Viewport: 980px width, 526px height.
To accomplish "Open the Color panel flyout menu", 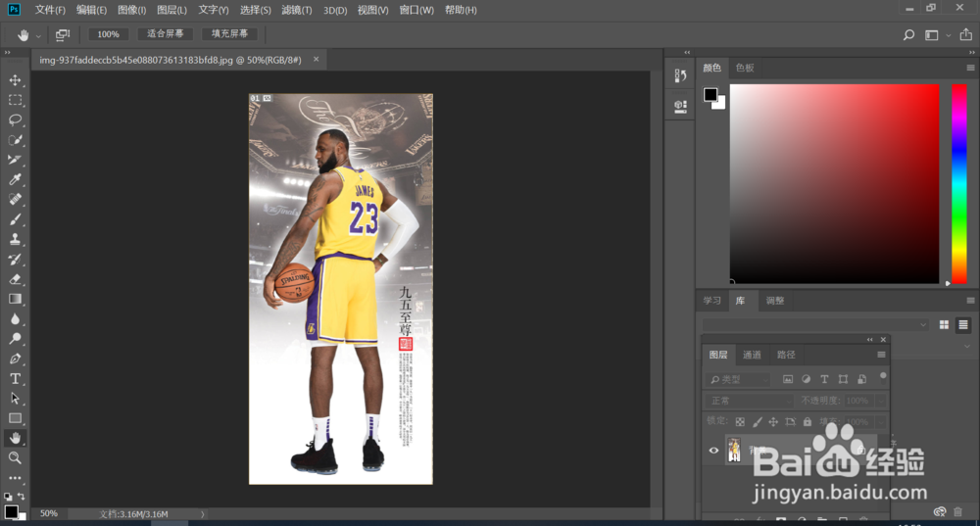I will pyautogui.click(x=969, y=68).
